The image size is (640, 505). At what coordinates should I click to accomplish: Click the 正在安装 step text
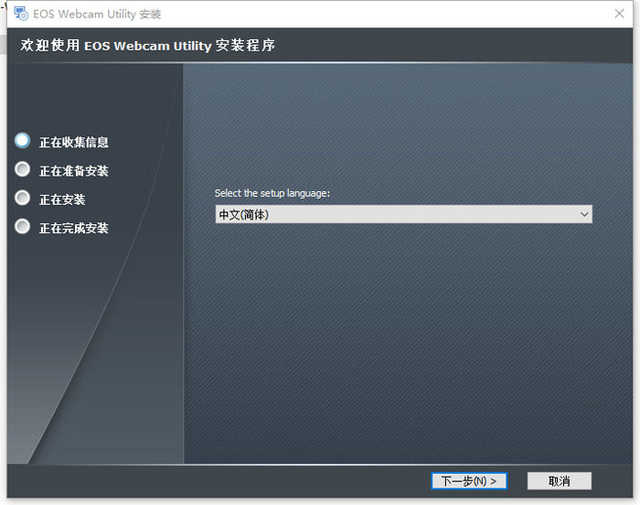click(x=62, y=200)
